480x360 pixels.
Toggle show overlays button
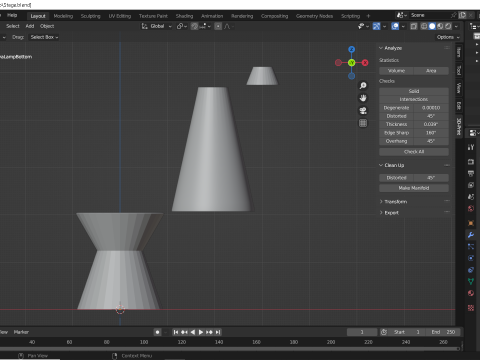click(x=395, y=26)
